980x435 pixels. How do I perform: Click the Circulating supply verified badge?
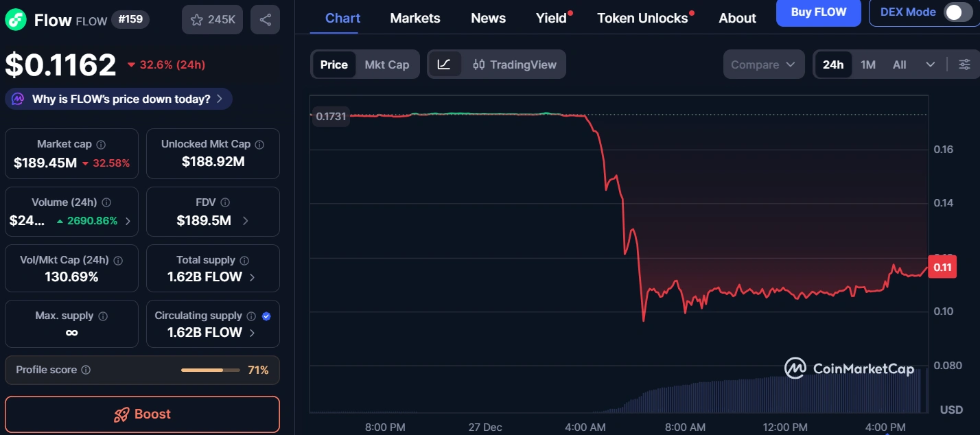point(268,315)
